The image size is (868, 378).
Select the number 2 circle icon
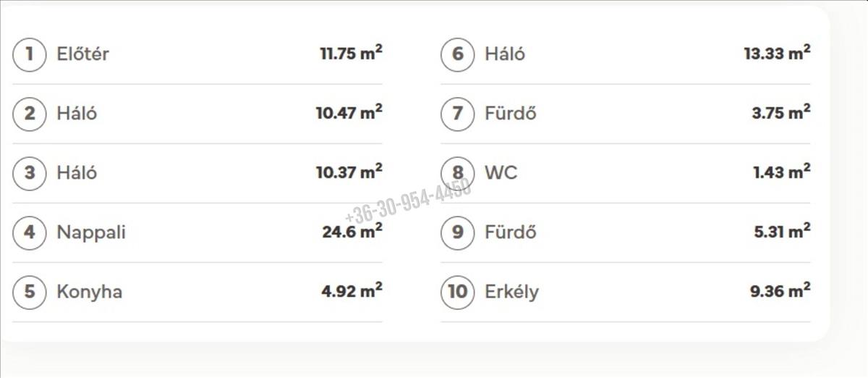pos(30,114)
